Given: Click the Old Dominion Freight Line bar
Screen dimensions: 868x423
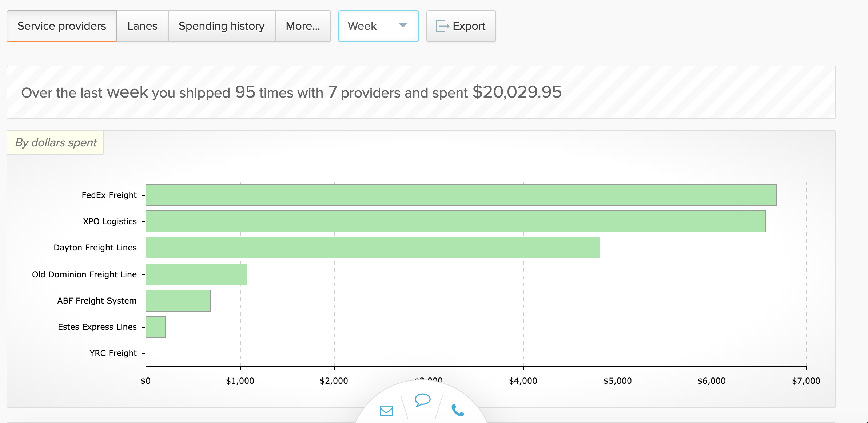Looking at the screenshot, I should 196,274.
